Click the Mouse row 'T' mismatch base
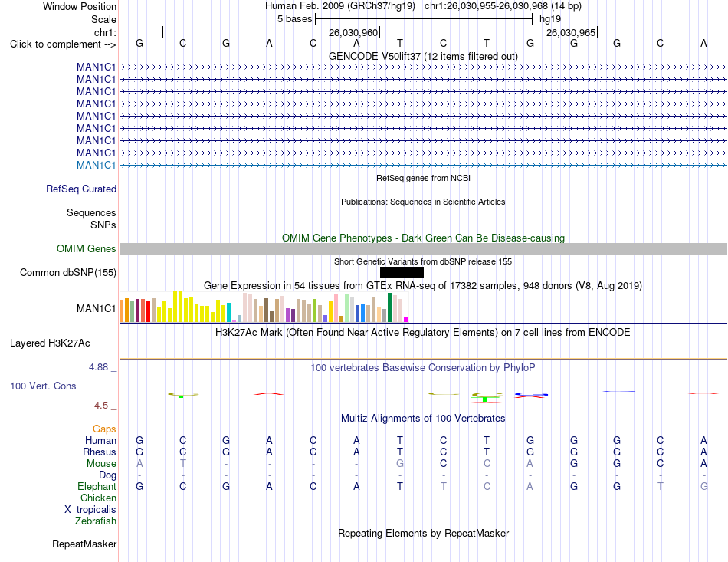The width and height of the screenshot is (728, 562). coord(183,464)
